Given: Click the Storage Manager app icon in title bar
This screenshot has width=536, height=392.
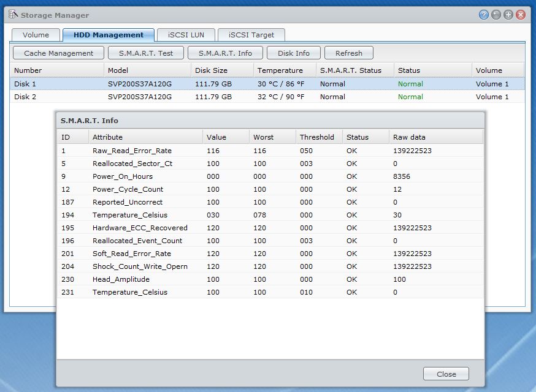Looking at the screenshot, I should tap(13, 15).
